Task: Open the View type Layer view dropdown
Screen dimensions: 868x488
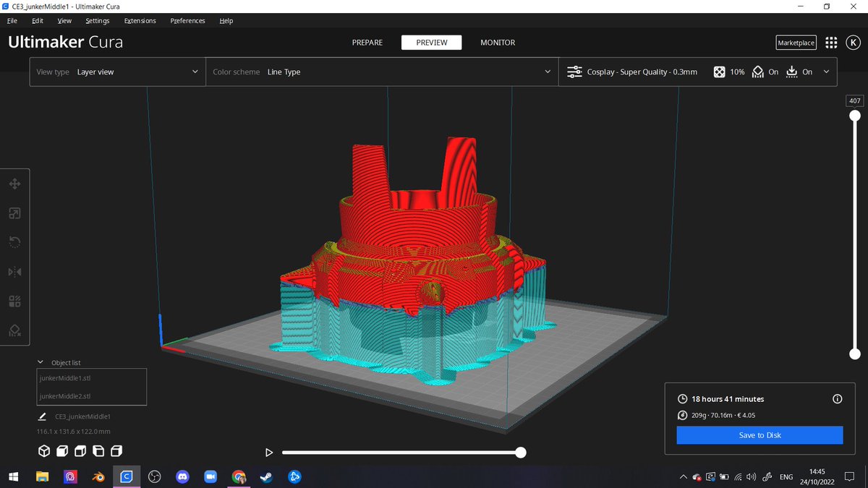Action: click(118, 72)
